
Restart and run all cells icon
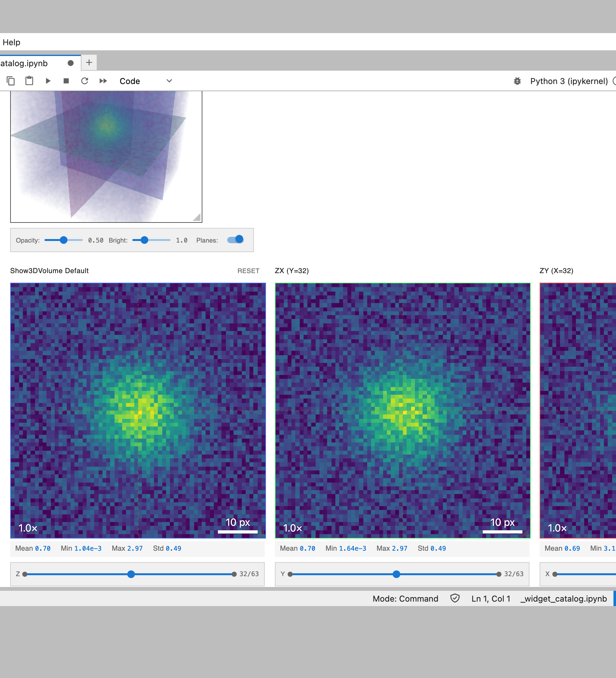[103, 81]
